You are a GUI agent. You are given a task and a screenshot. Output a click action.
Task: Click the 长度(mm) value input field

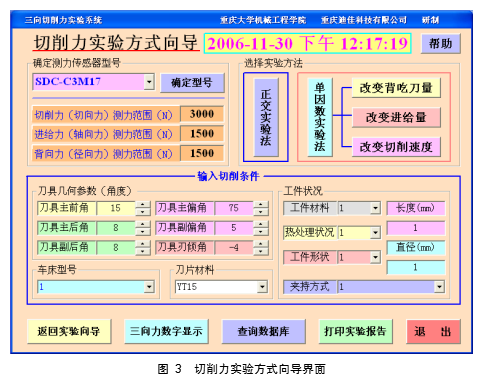point(415,228)
